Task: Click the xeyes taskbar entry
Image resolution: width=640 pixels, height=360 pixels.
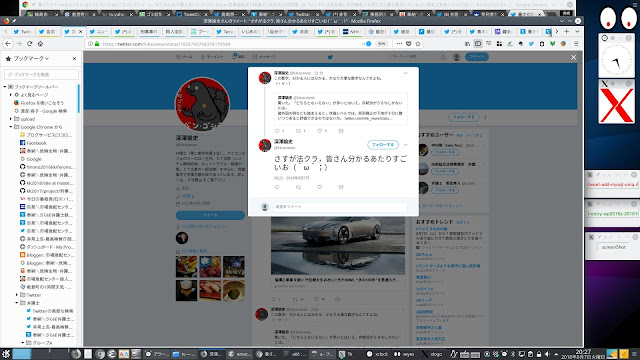Action: click(404, 354)
